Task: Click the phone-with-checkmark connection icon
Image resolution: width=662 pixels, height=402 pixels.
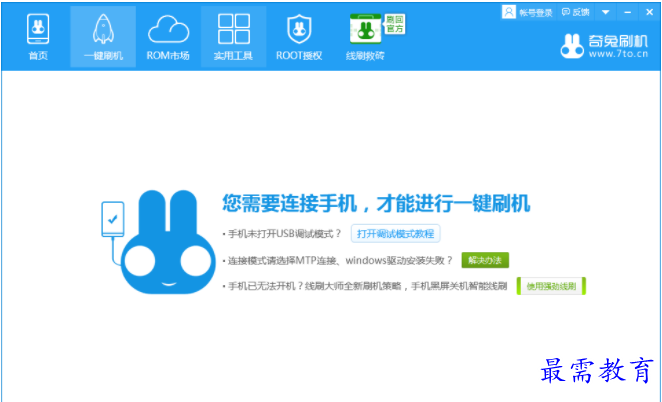Action: click(113, 219)
